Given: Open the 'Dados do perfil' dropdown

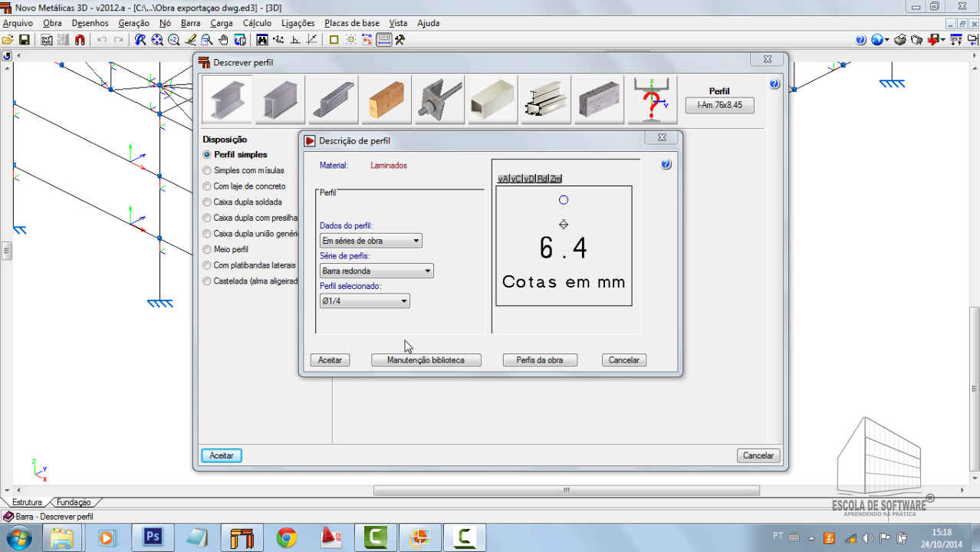Looking at the screenshot, I should [x=371, y=241].
